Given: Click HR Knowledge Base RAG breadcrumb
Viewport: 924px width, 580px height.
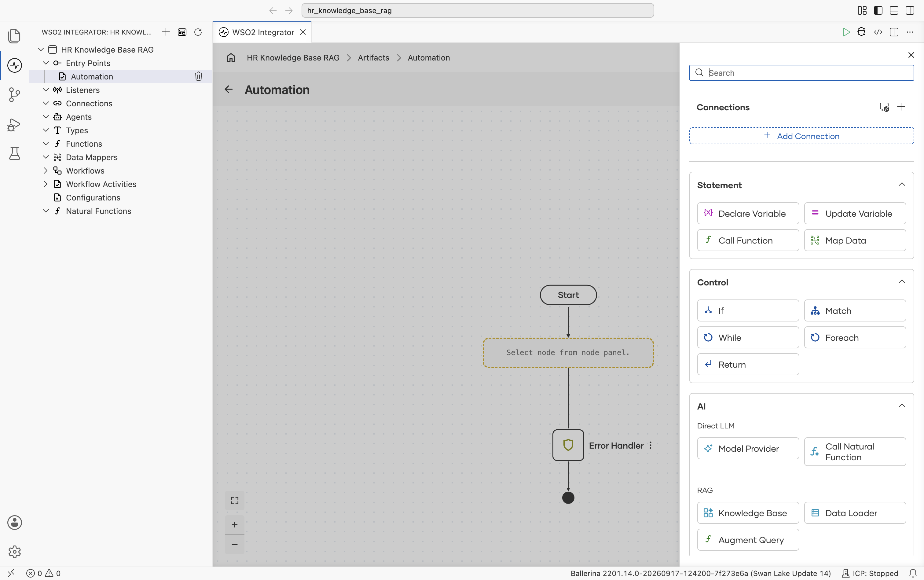Looking at the screenshot, I should (293, 57).
